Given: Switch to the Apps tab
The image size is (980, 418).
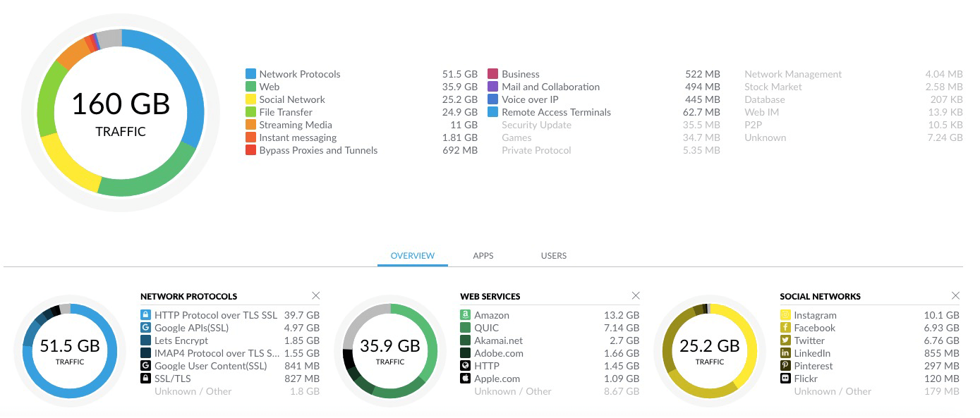Looking at the screenshot, I should click(x=483, y=256).
